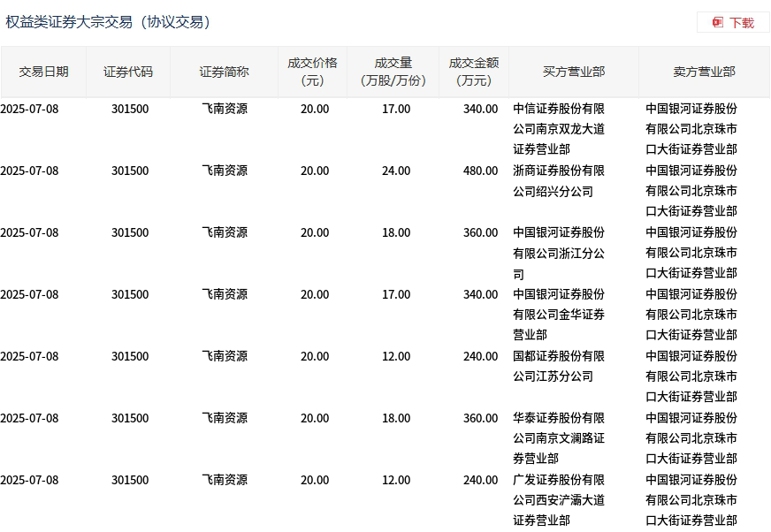Image resolution: width=771 pixels, height=532 pixels.
Task: Click code 301500 in 广发证券 row
Action: coord(130,481)
